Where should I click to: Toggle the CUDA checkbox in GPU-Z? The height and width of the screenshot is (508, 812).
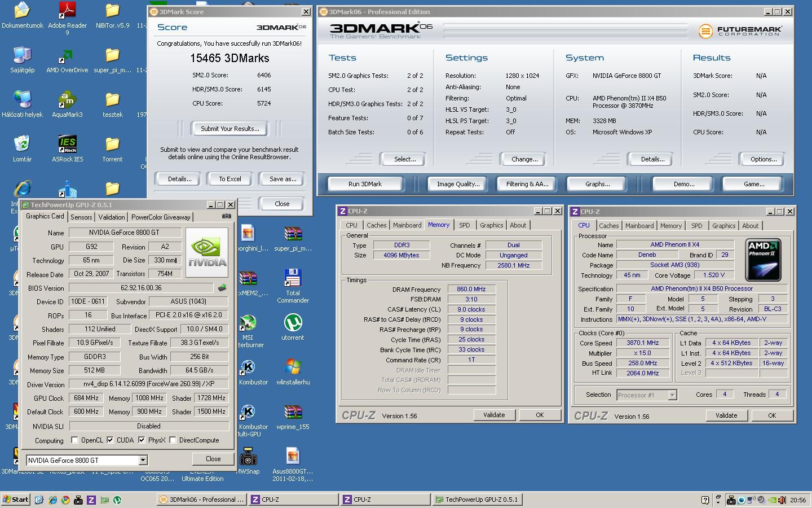(110, 440)
